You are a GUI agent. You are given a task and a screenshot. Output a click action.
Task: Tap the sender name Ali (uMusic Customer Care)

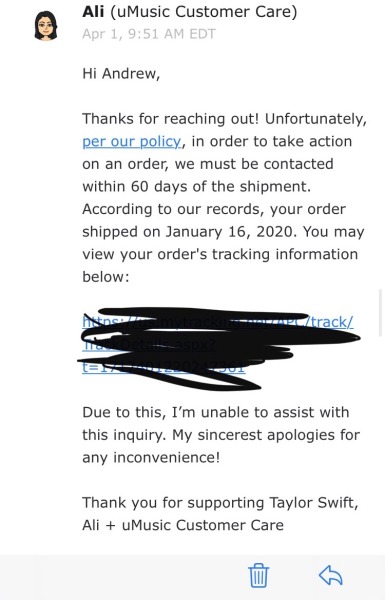[x=189, y=11]
